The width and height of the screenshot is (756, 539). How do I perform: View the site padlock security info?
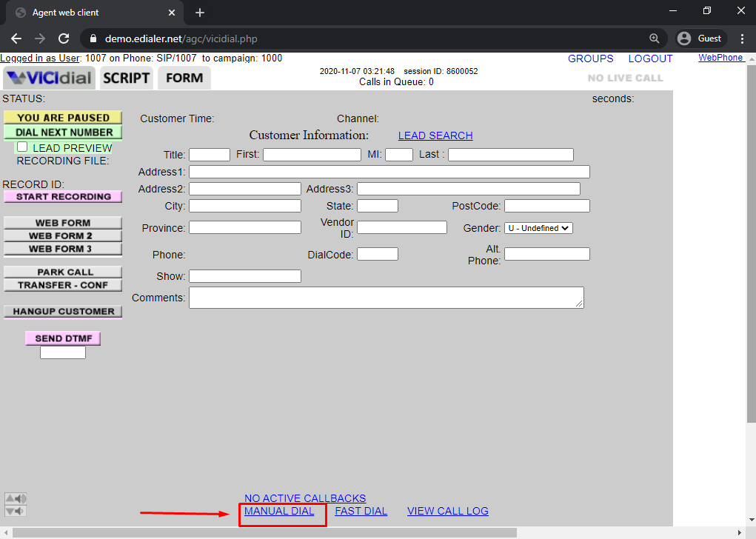(x=93, y=38)
